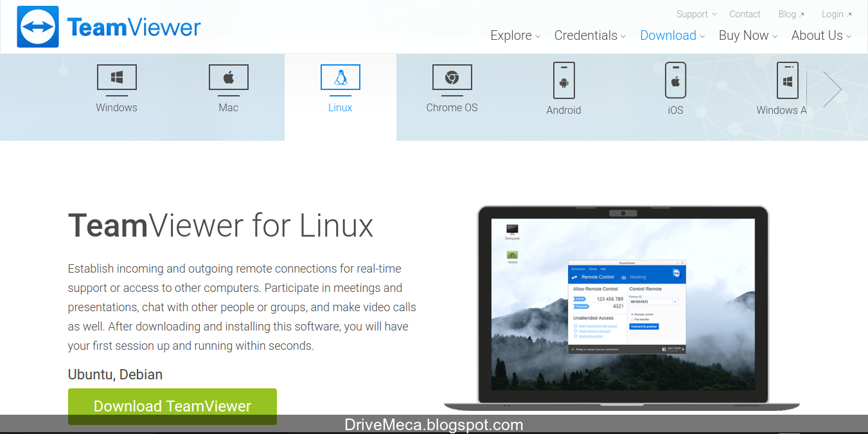Click the Download TeamViewer button
Image resolution: width=868 pixels, height=434 pixels.
[172, 406]
